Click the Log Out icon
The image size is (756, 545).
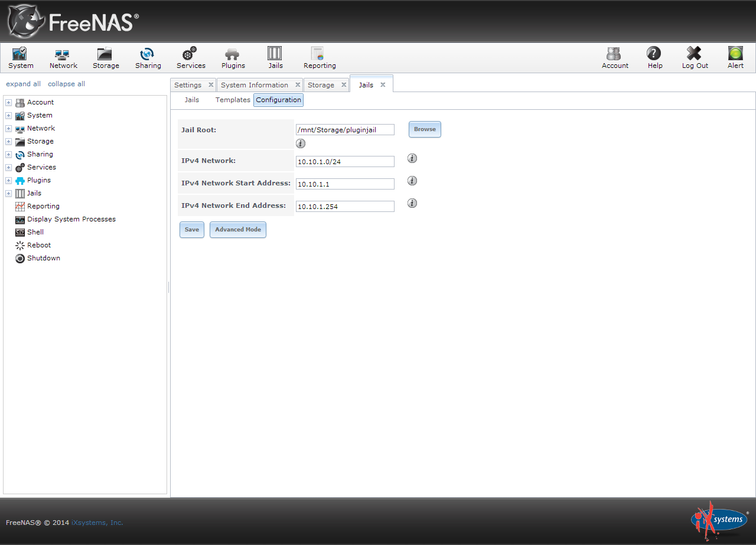695,54
